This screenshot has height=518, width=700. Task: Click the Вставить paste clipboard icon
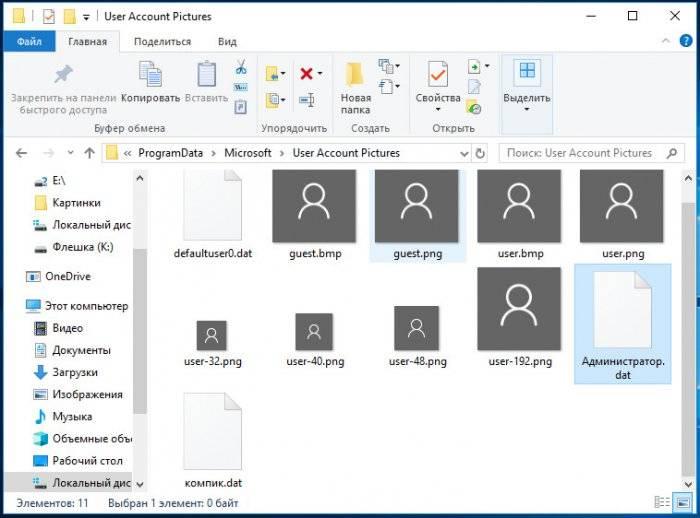(x=206, y=74)
